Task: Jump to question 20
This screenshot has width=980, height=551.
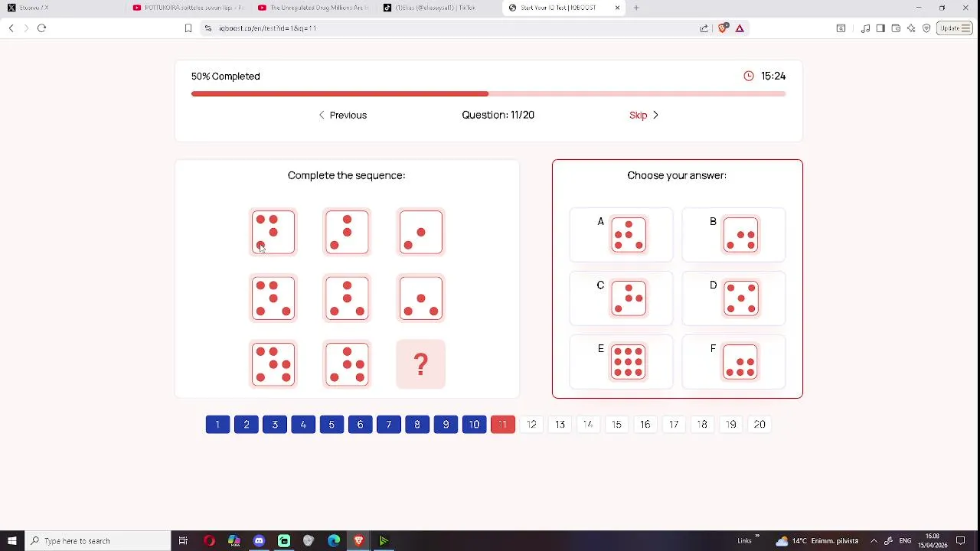Action: click(x=759, y=425)
